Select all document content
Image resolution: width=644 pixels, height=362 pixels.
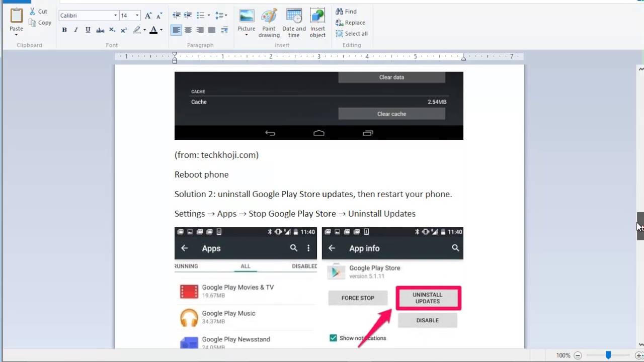pos(351,34)
